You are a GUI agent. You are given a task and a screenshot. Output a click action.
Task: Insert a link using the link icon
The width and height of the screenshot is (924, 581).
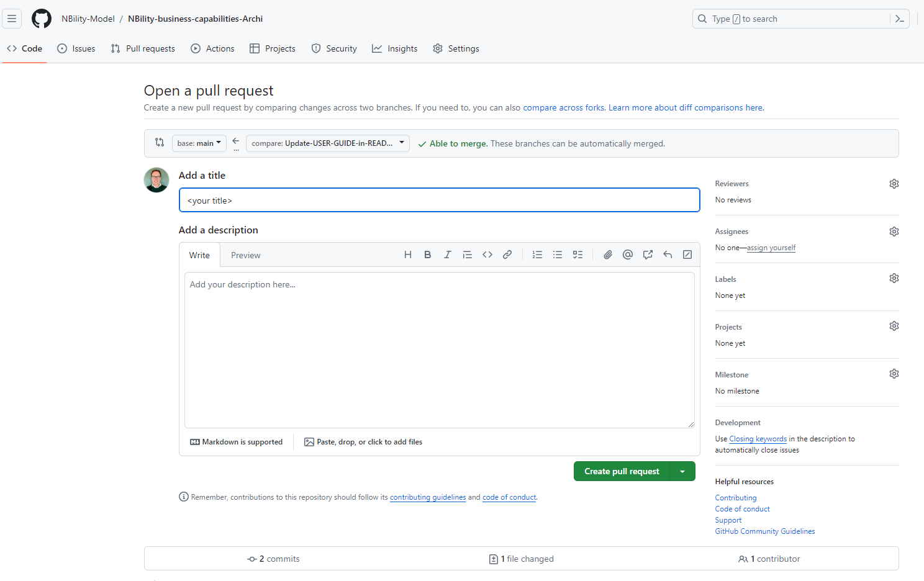tap(507, 254)
